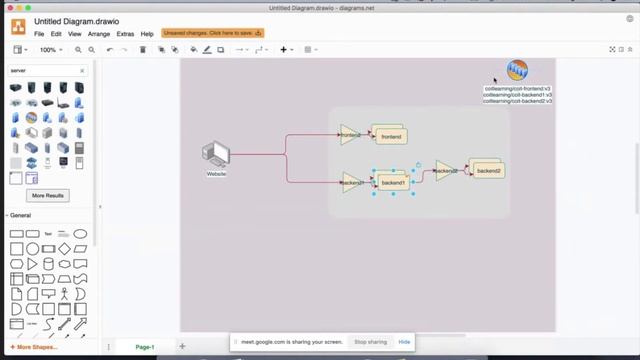Click the Untitled Diagram.drawio title
The width and height of the screenshot is (640, 360).
coord(77,21)
